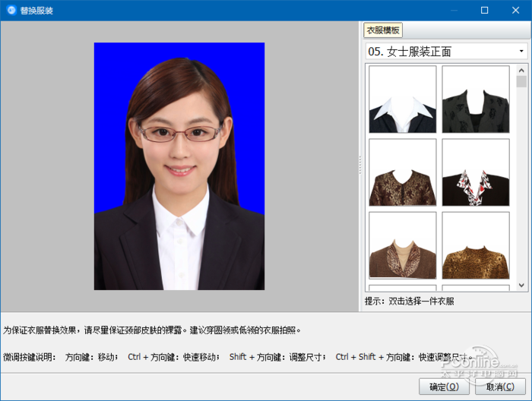Viewport: 532px width, 401px height.
Task: Click the clothing list scroll down arrow
Action: pos(521,286)
